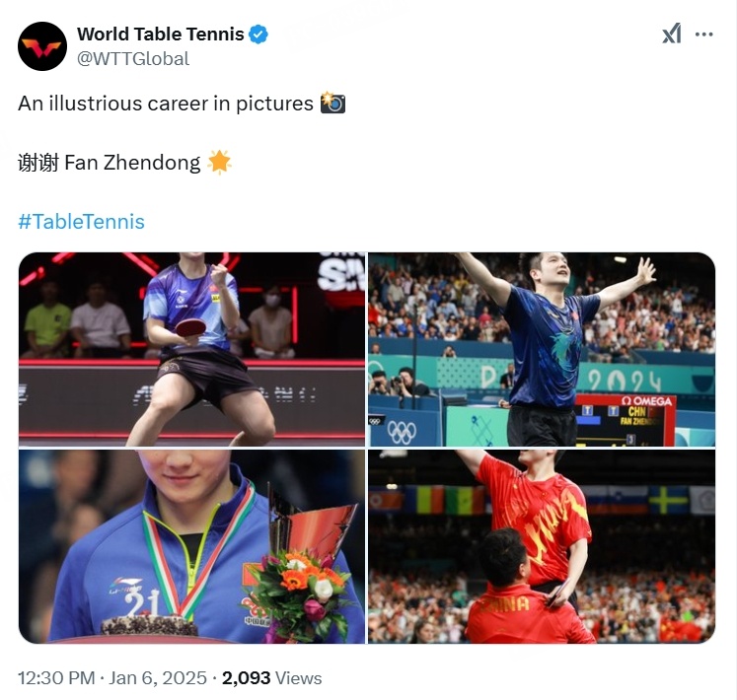Open the Paris 2024 arms-spread celebration photo

point(542,349)
